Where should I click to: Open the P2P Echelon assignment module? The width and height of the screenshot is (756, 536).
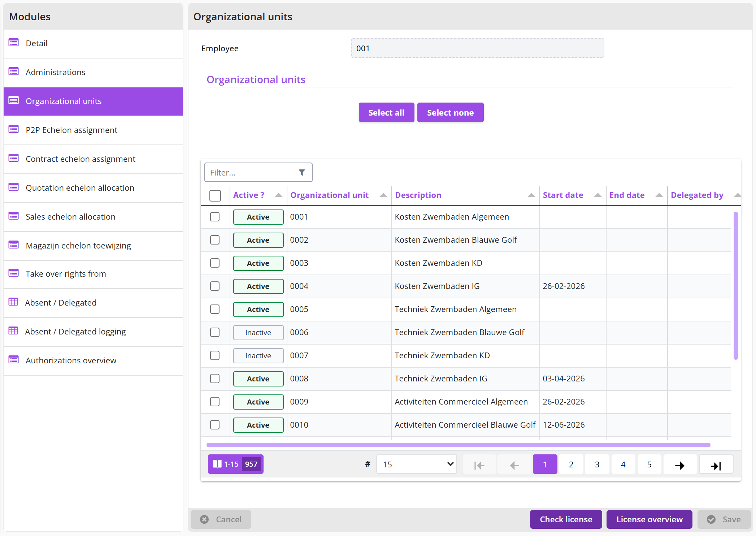tap(93, 130)
